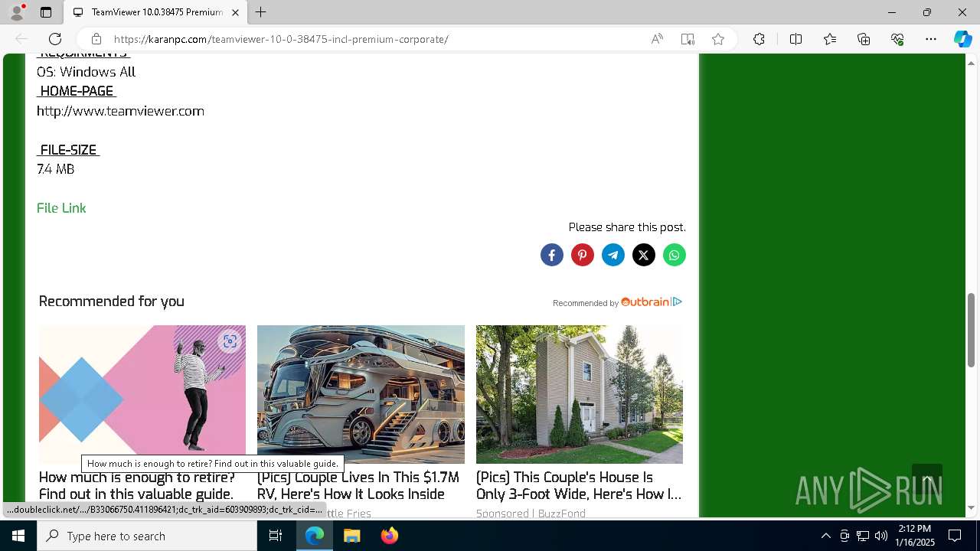Image resolution: width=980 pixels, height=551 pixels.
Task: Turn on Read aloud
Action: 657,39
